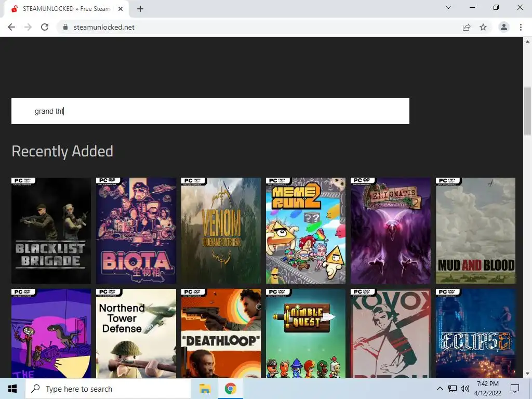This screenshot has height=399, width=532.
Task: Click the scrollbar down arrow
Action: 527,374
